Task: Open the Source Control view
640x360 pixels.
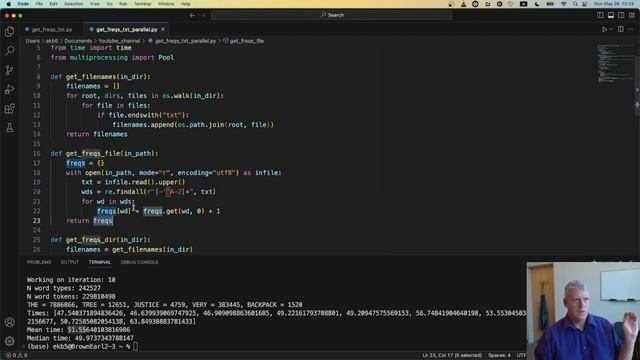Action: coord(9,70)
